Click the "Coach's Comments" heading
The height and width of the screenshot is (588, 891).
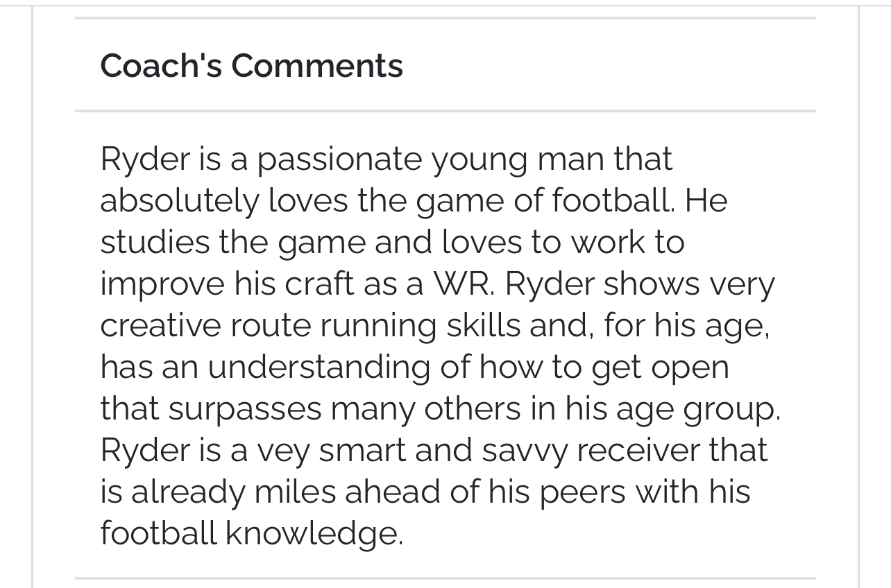point(251,66)
